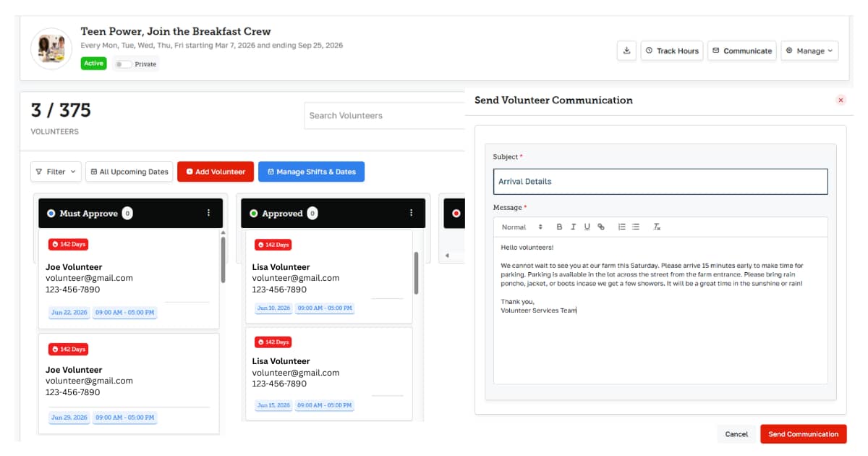868x456 pixels.
Task: Apply bulleted list formatting
Action: (x=635, y=227)
